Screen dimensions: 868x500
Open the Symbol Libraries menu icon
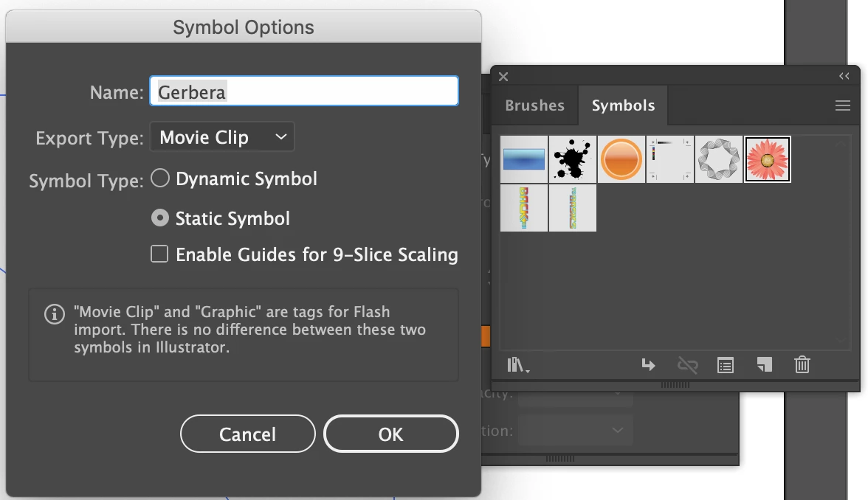point(518,365)
